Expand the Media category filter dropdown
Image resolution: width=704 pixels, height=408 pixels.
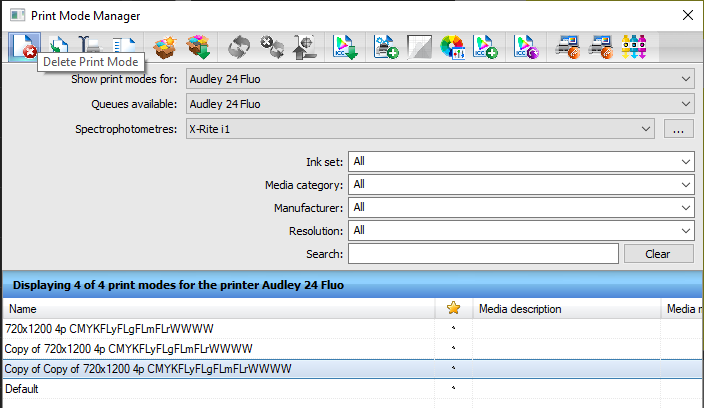pos(521,184)
